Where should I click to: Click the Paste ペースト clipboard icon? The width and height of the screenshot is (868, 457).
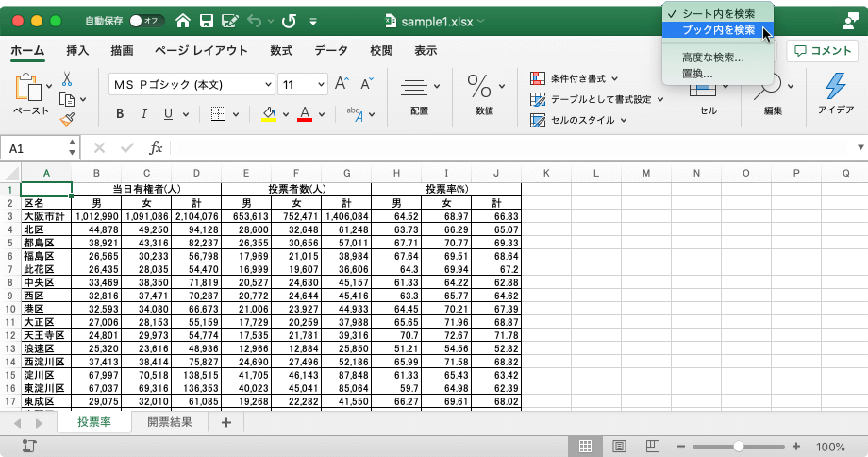[x=29, y=88]
